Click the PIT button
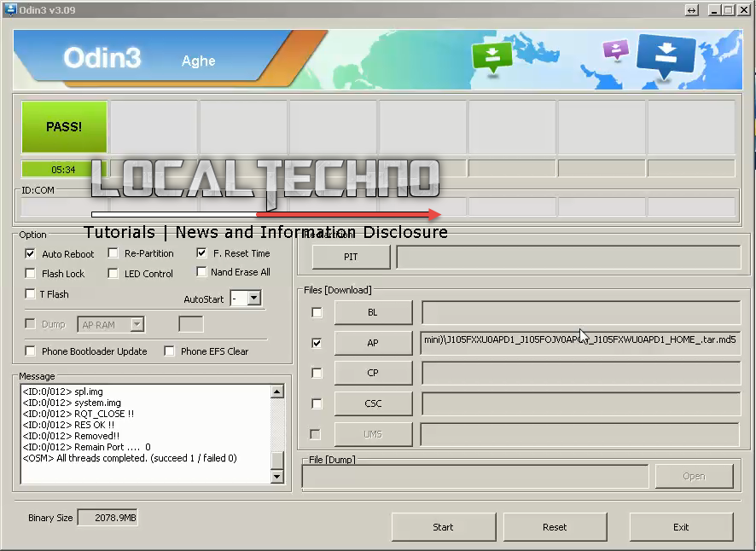This screenshot has width=756, height=551. (x=350, y=257)
